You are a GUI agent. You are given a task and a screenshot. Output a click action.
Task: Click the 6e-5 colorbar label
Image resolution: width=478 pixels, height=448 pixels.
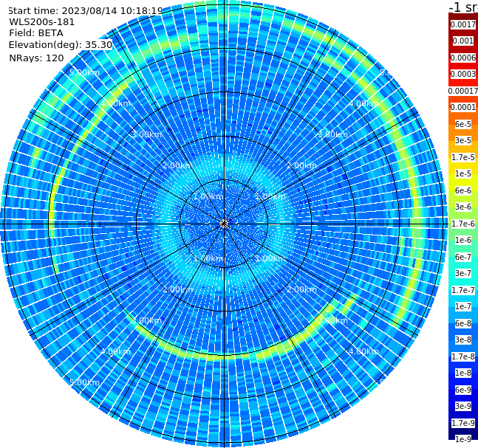[x=463, y=124]
